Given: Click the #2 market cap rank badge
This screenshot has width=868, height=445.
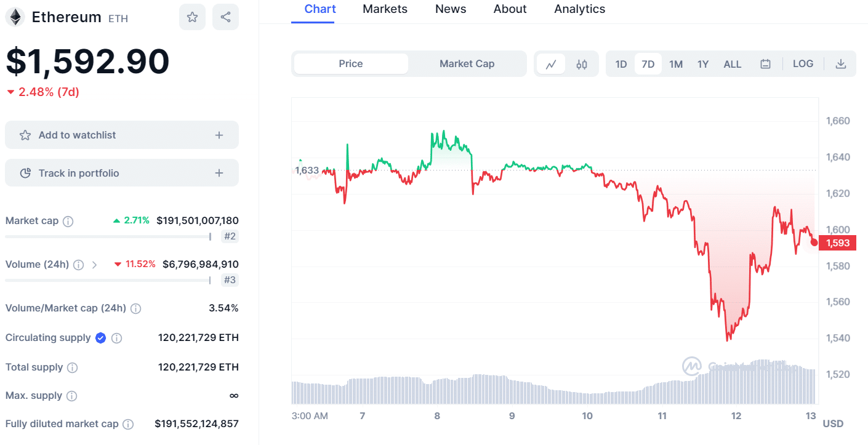Looking at the screenshot, I should point(230,236).
